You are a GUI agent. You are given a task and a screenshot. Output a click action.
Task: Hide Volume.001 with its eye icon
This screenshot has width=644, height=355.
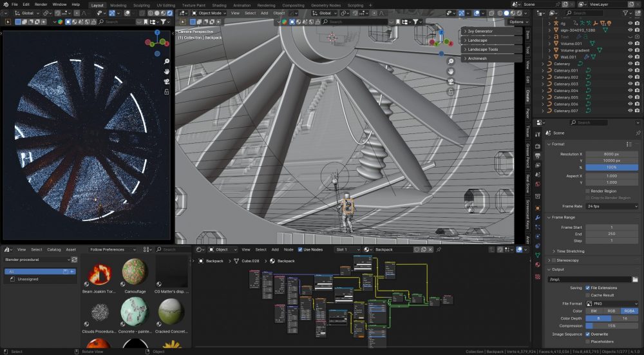[x=630, y=43]
